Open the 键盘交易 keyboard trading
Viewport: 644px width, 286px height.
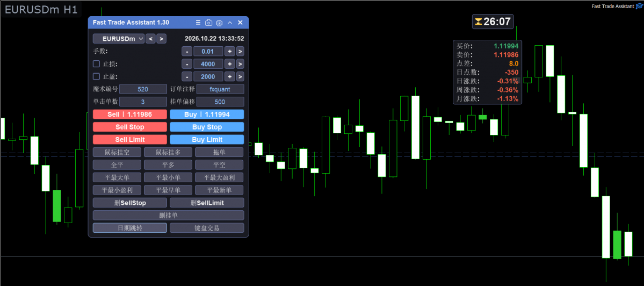pos(207,228)
